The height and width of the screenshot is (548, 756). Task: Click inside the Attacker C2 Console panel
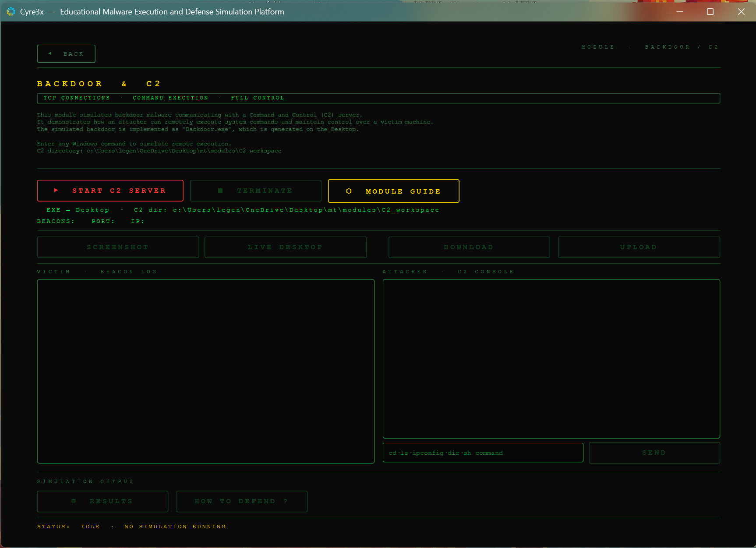(551, 359)
